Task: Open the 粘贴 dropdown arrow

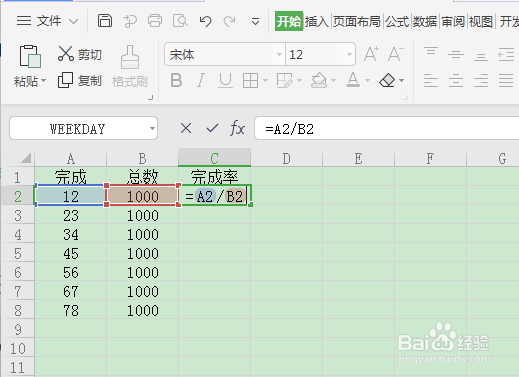Action: [43, 81]
